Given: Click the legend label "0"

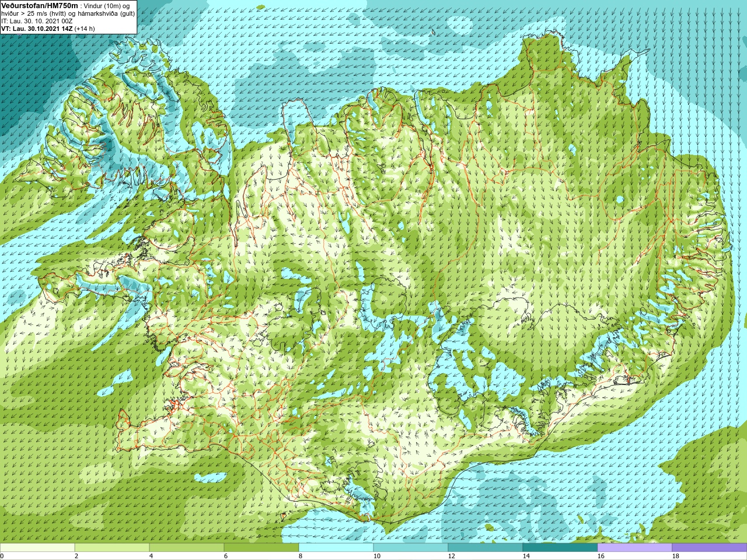Looking at the screenshot, I should coord(2,556).
